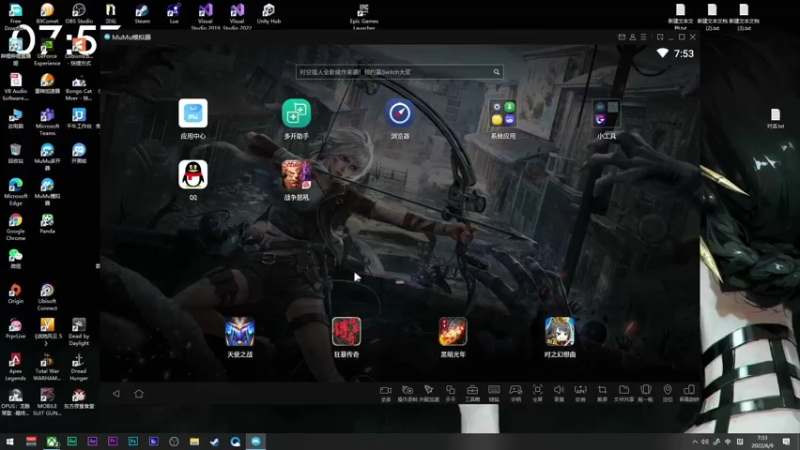This screenshot has height=450, width=800.
Task: Click the emulator search box
Action: [399, 72]
